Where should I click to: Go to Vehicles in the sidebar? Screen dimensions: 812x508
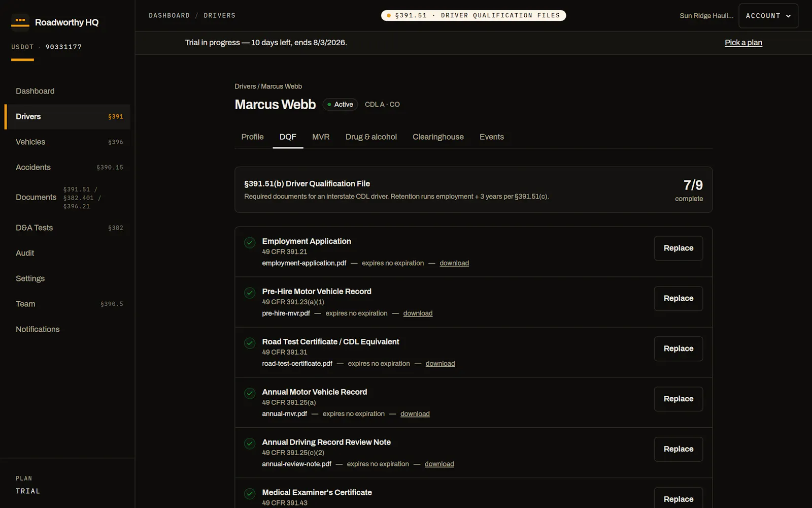pyautogui.click(x=67, y=142)
